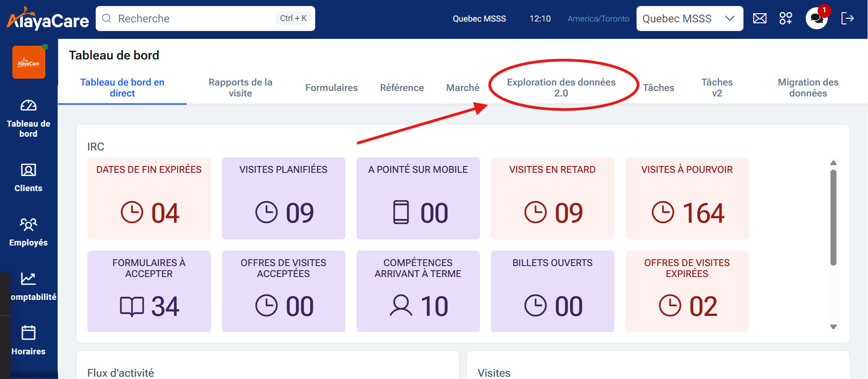Select the Formulaires à accepter tile
Viewport: 868px width, 379px height.
[x=149, y=291]
